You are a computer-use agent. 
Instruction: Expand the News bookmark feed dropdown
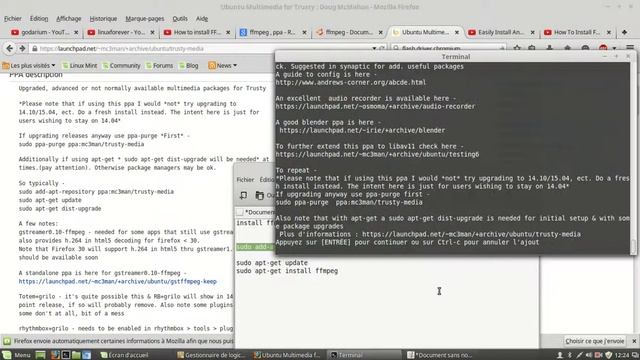222,65
